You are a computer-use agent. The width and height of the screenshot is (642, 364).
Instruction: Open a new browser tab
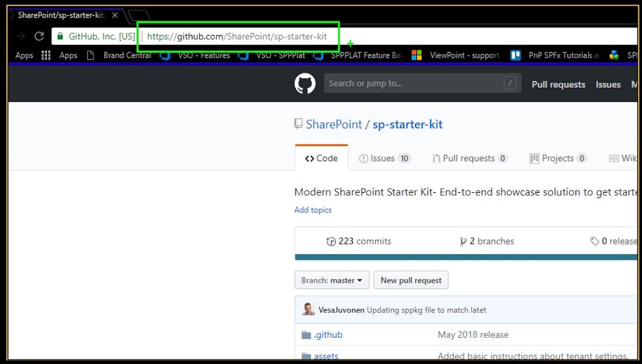139,16
